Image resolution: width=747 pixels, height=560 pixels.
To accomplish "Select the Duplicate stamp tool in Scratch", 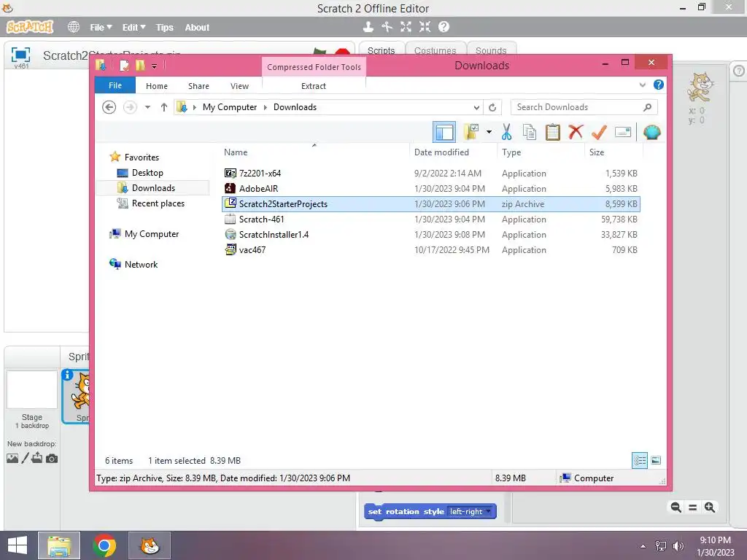I will [x=368, y=27].
